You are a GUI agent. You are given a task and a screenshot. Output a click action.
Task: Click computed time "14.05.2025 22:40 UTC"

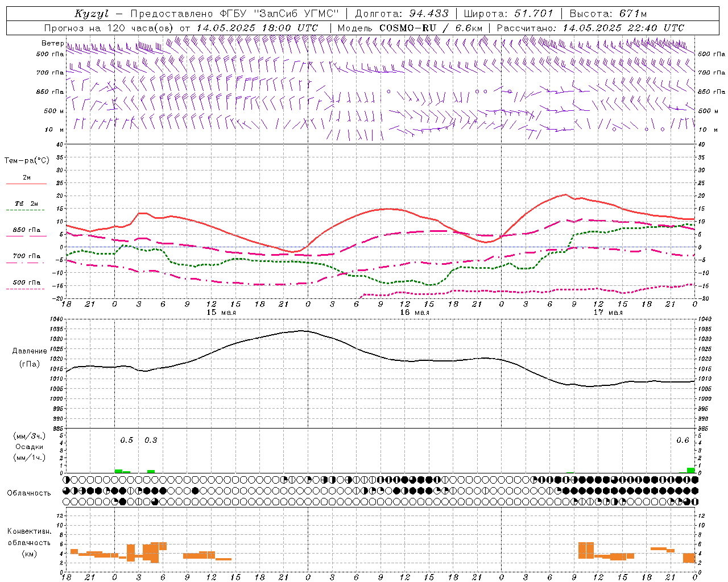(x=623, y=28)
